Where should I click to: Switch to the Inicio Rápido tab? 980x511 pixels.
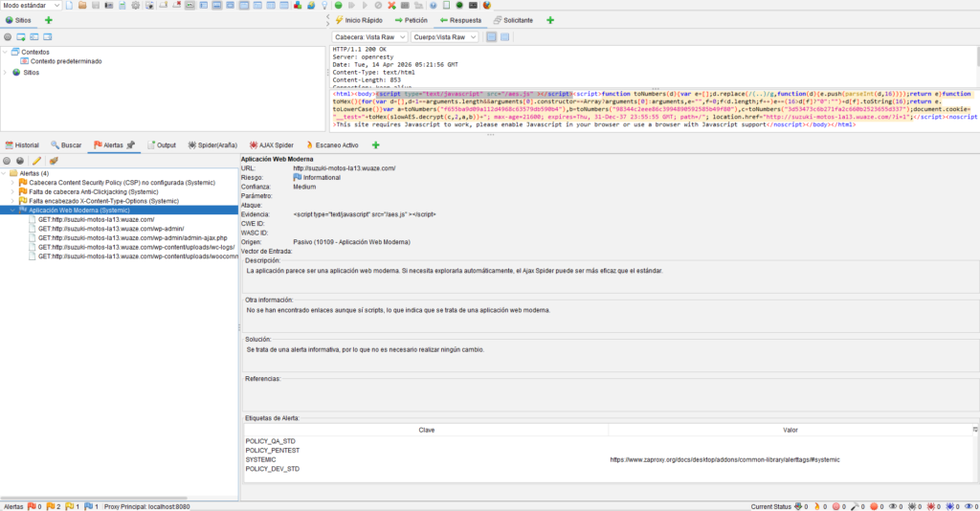point(359,20)
